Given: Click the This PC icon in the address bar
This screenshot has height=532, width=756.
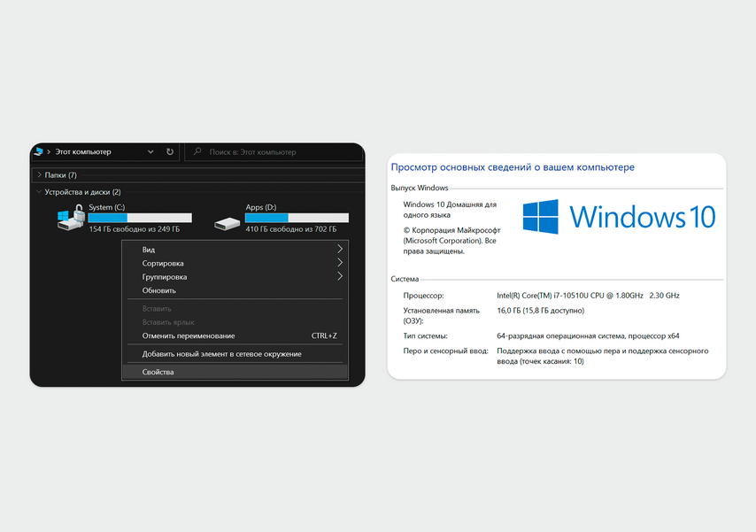Looking at the screenshot, I should click(39, 152).
